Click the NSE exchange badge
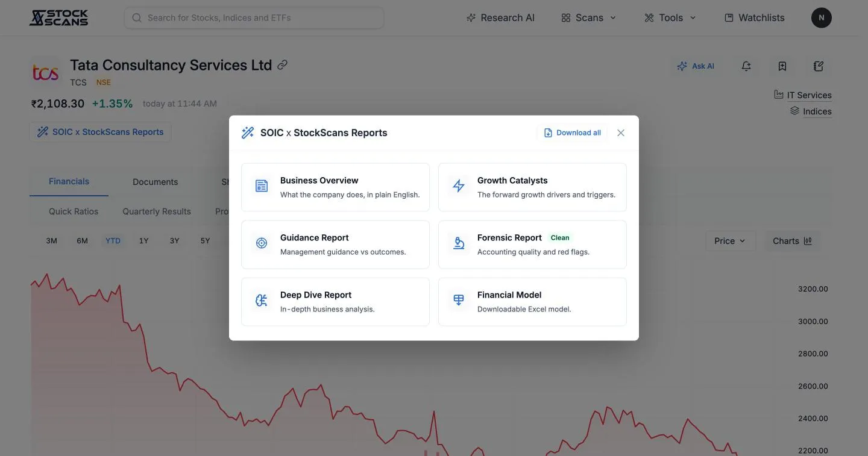Screen dimensions: 868x456 pyautogui.click(x=104, y=83)
